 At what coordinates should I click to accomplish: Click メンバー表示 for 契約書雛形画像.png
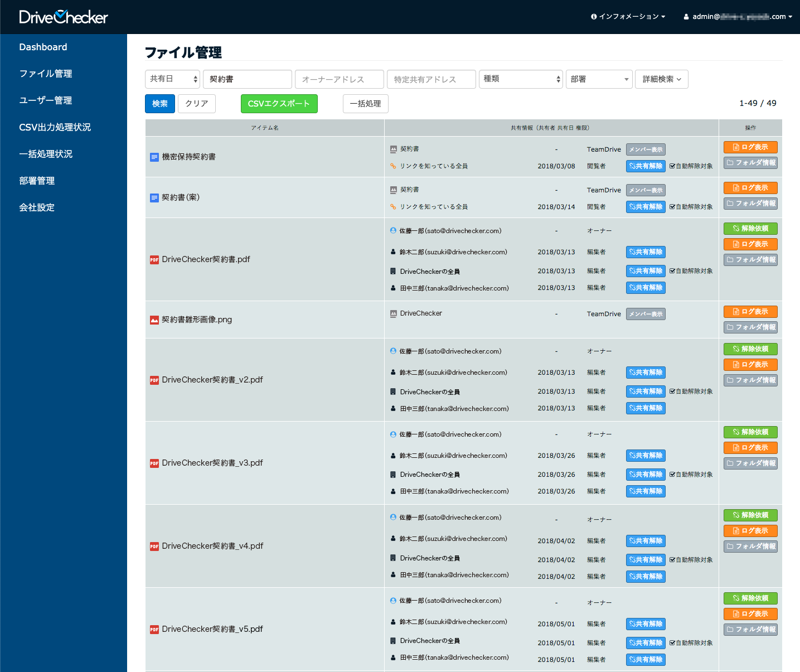pos(646,314)
